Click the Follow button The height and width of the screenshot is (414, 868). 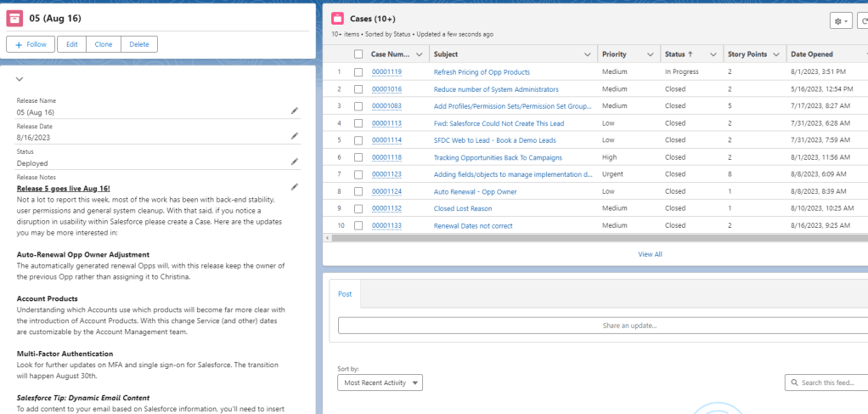point(31,44)
